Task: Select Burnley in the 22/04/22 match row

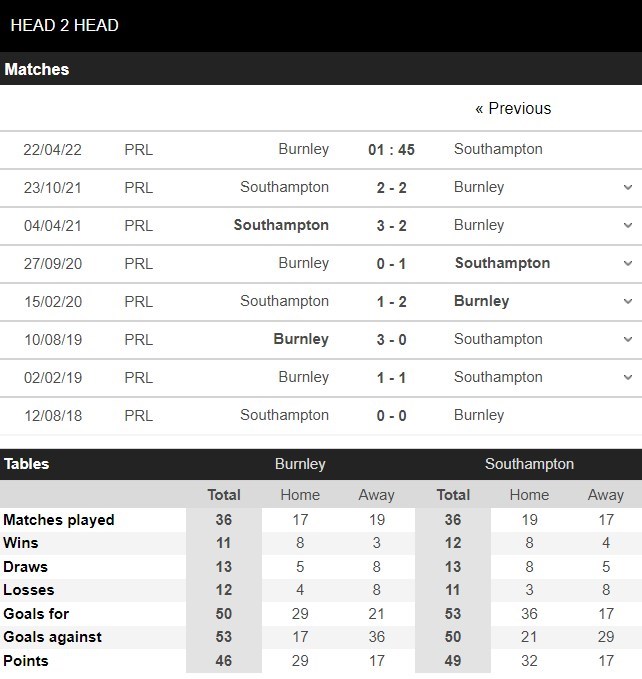Action: coord(303,149)
